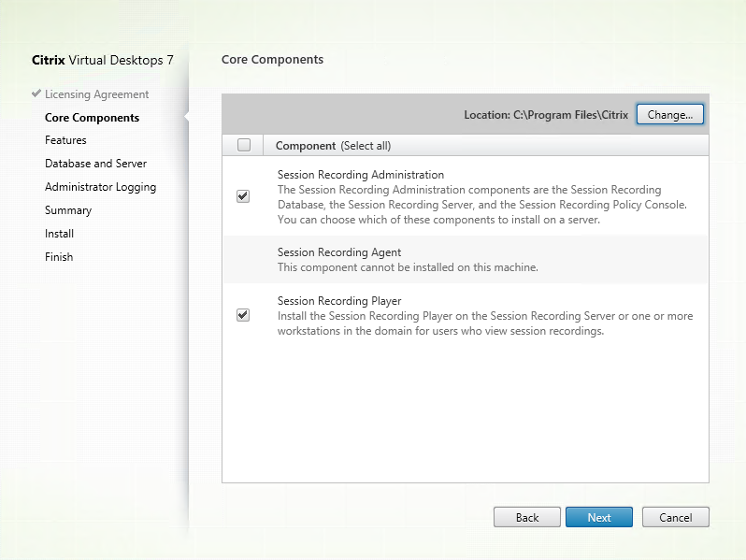The height and width of the screenshot is (560, 746).
Task: Click the Licensing Agreement checkmark icon
Action: pos(36,94)
